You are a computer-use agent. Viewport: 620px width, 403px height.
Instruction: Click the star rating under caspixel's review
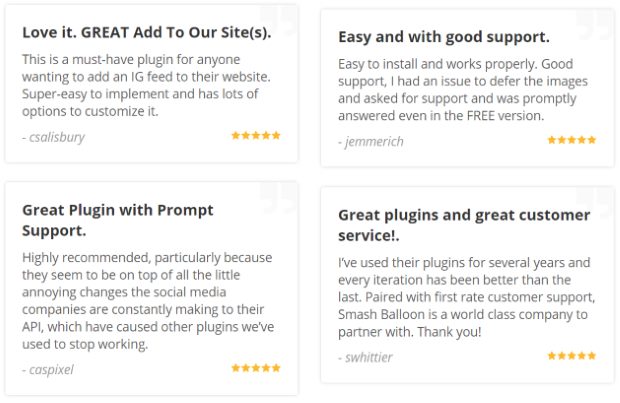tap(256, 367)
